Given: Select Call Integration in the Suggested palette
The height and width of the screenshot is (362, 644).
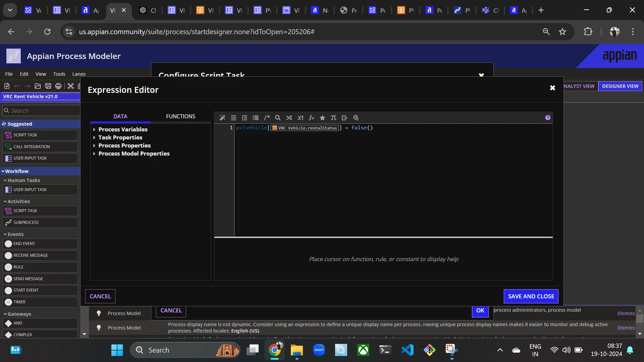Looking at the screenshot, I should coord(40,147).
